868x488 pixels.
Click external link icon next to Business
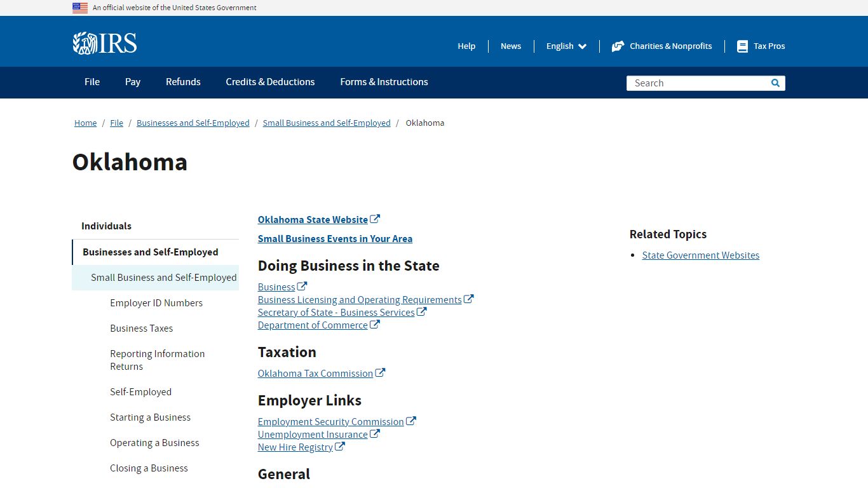[302, 286]
